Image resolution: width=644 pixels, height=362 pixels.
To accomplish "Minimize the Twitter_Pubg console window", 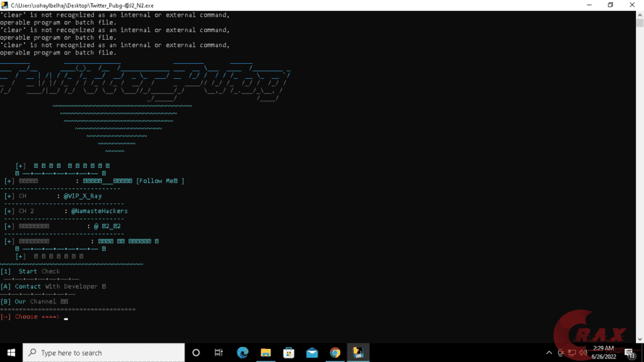I will pyautogui.click(x=582, y=5).
